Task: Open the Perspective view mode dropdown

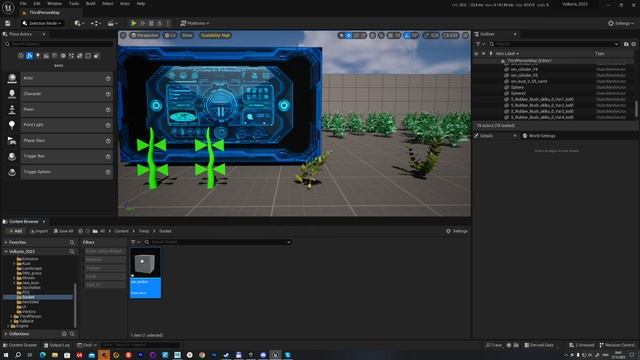Action: tap(144, 36)
